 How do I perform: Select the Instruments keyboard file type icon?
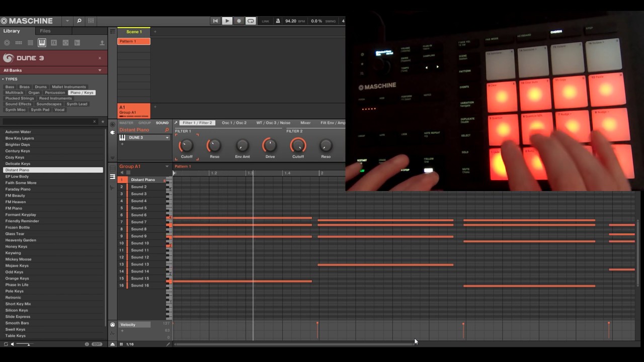point(42,43)
